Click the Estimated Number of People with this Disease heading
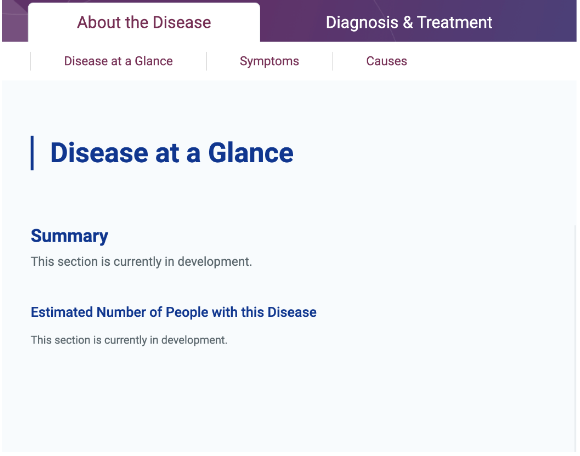Image resolution: width=580 pixels, height=456 pixels. [x=173, y=312]
